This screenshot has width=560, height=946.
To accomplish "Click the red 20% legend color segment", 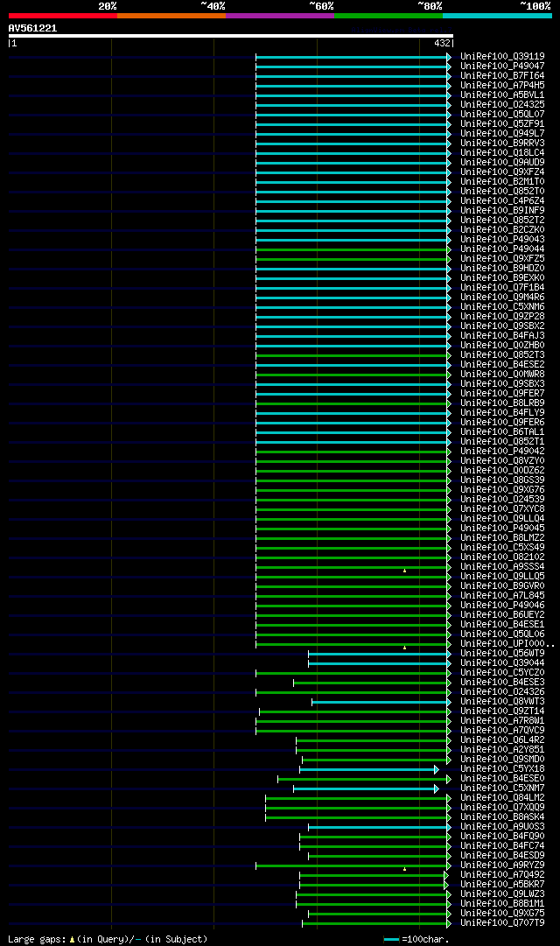I will [x=63, y=16].
